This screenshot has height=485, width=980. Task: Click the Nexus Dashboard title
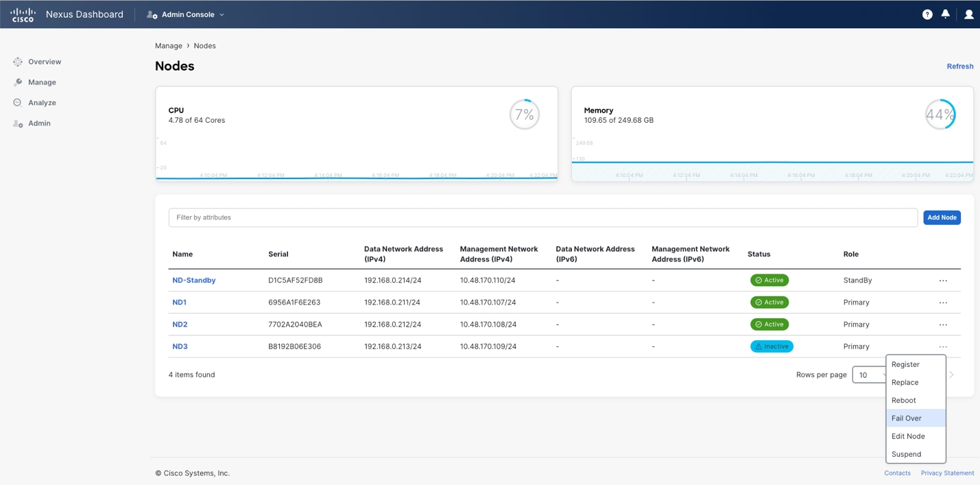coord(84,14)
